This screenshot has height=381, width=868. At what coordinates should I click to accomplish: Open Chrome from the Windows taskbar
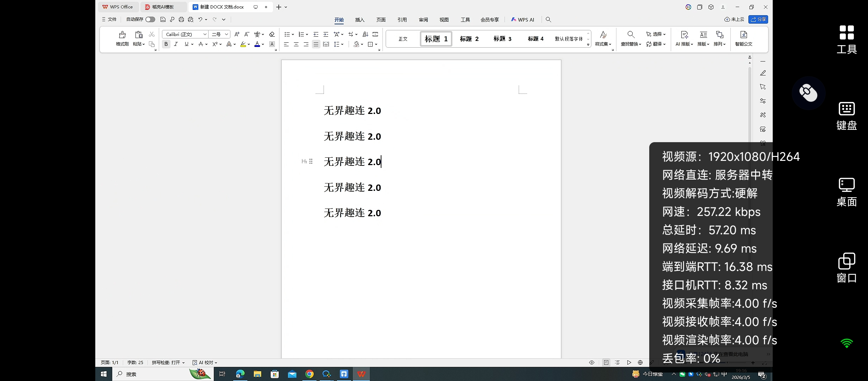309,374
